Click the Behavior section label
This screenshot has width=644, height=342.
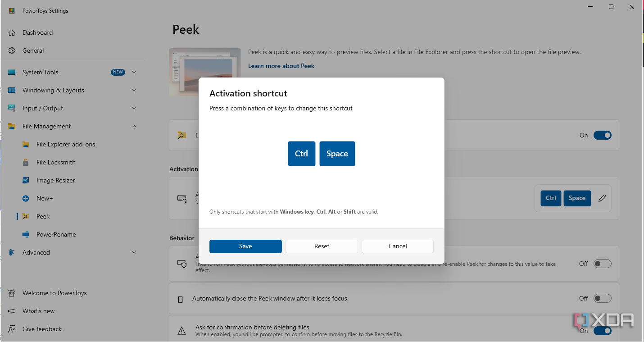pyautogui.click(x=182, y=238)
